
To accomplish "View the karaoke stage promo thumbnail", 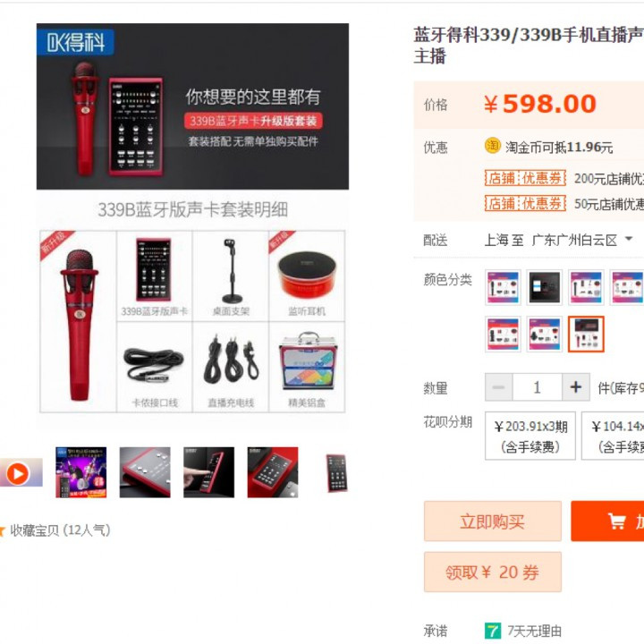I will [x=80, y=472].
